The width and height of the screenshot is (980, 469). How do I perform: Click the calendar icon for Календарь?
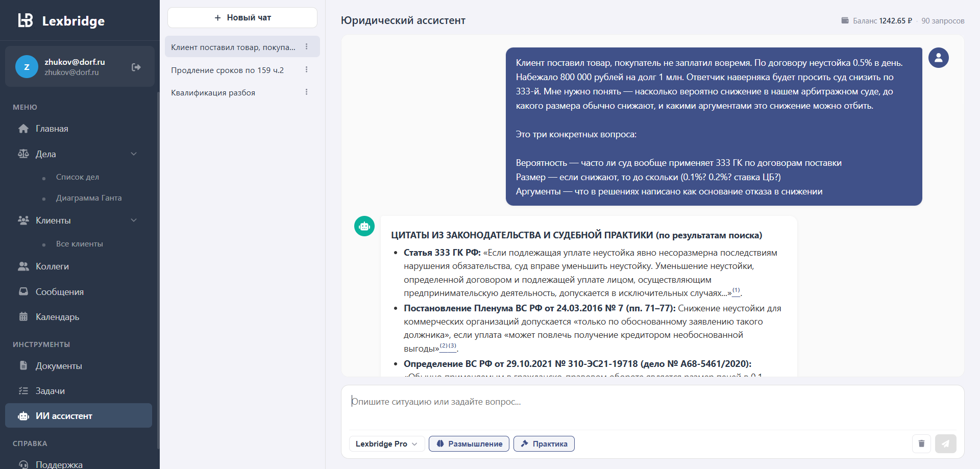(23, 316)
